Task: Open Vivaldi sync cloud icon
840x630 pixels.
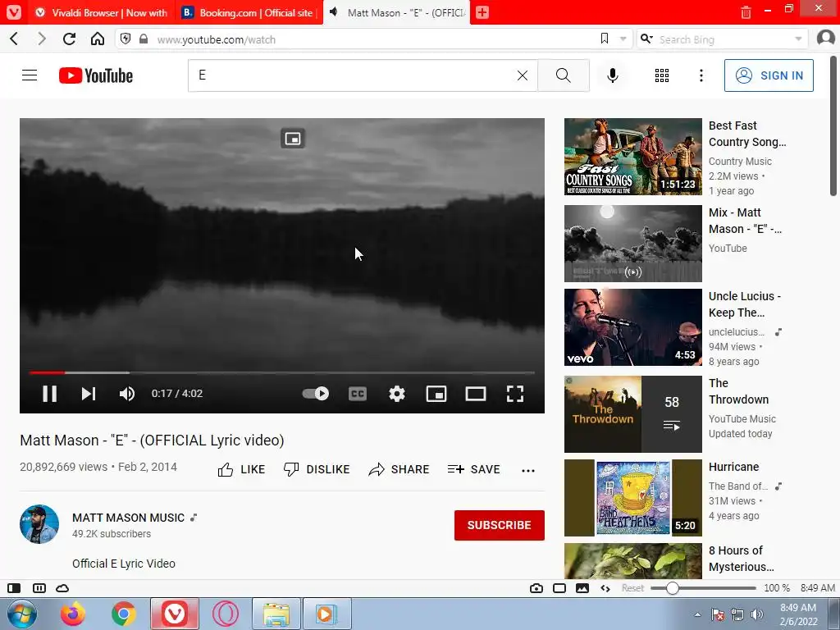Action: 62,588
